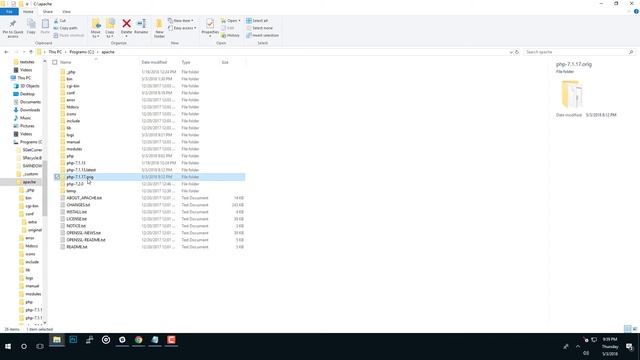
Task: Open Chrome from the taskbar
Action: 138,340
